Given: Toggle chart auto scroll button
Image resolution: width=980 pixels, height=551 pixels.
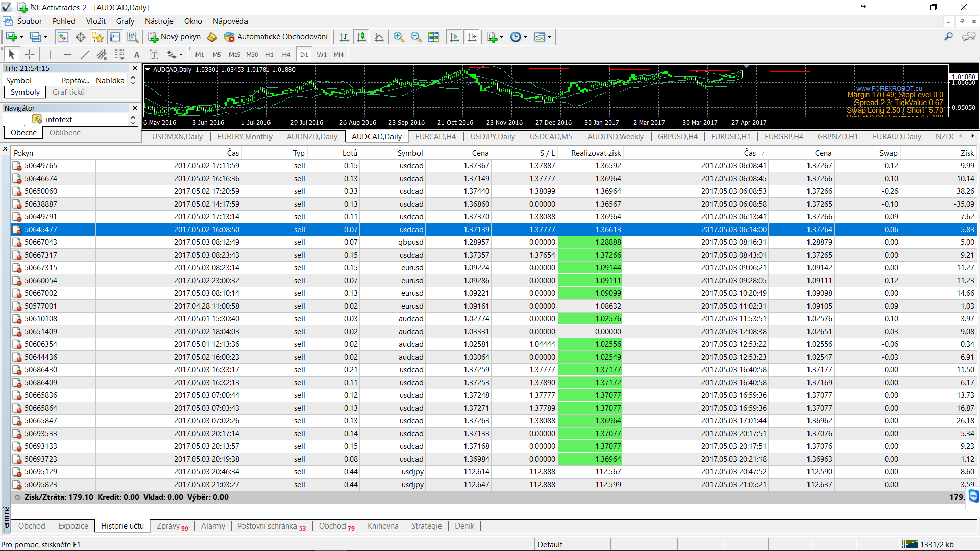Looking at the screenshot, I should (454, 37).
